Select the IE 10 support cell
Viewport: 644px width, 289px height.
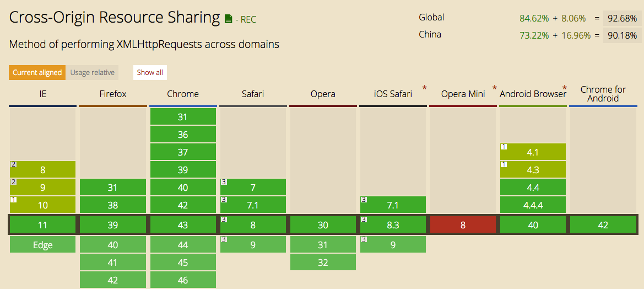pos(43,205)
